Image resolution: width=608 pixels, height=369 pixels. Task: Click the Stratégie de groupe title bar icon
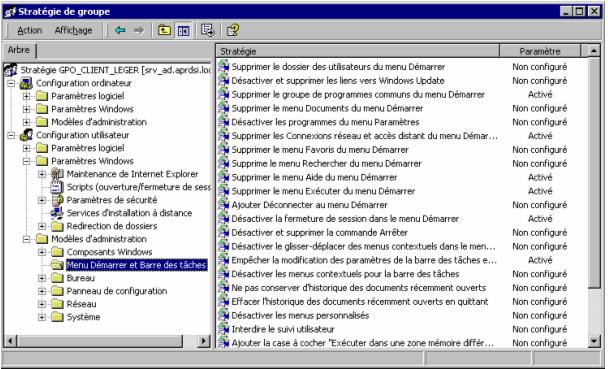pos(10,12)
